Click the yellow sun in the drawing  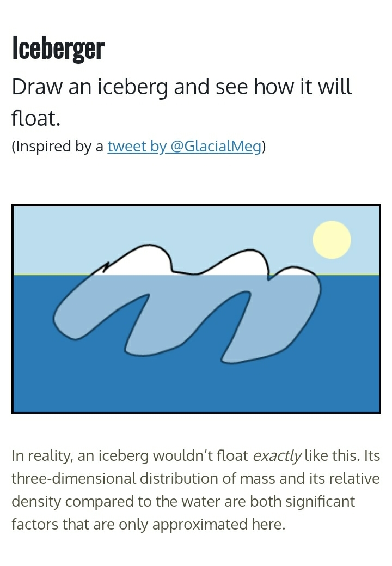332,240
